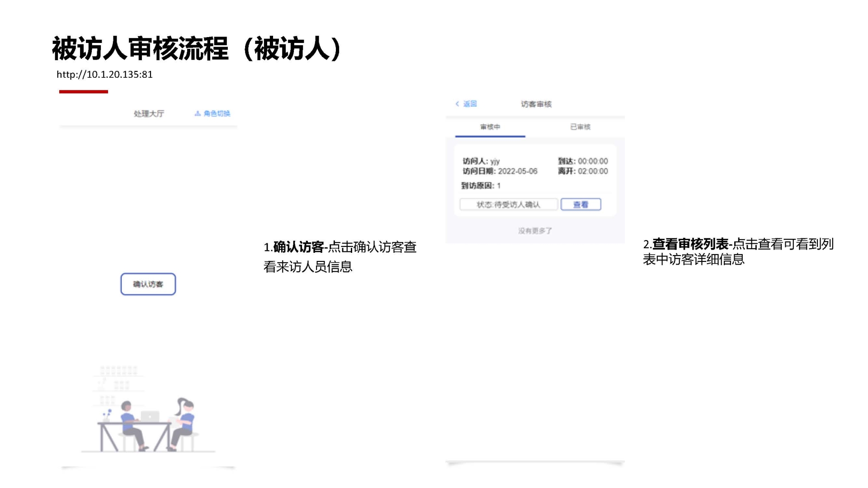This screenshot has width=868, height=488.
Task: Click the 处理大厅 header title
Action: (x=149, y=114)
